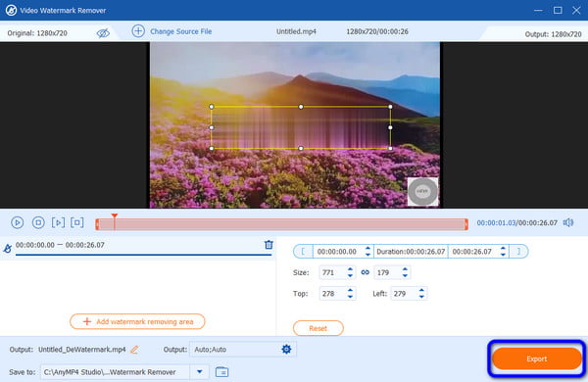Set end point with right bracket button
Image resolution: width=588 pixels, height=382 pixels.
click(518, 252)
